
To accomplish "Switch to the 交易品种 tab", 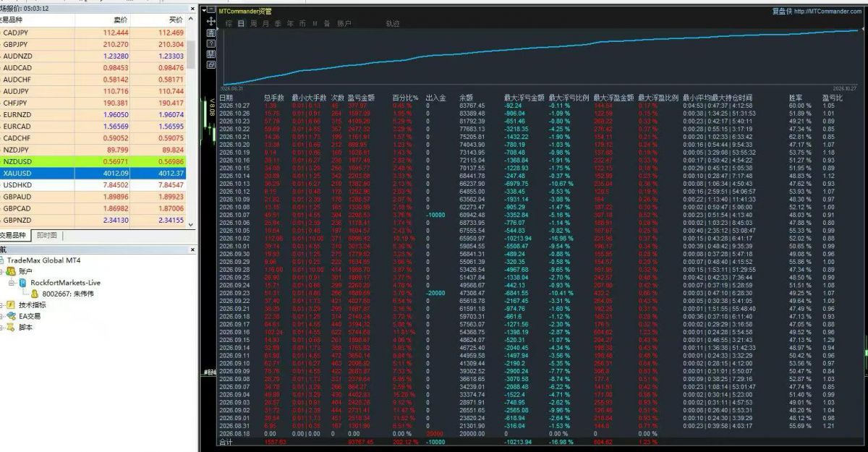I will coord(14,236).
